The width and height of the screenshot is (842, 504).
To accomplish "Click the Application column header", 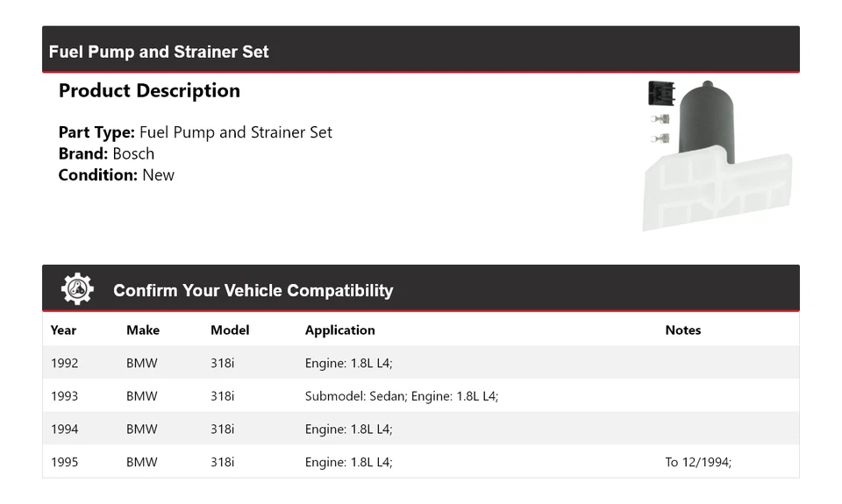I will tap(340, 330).
